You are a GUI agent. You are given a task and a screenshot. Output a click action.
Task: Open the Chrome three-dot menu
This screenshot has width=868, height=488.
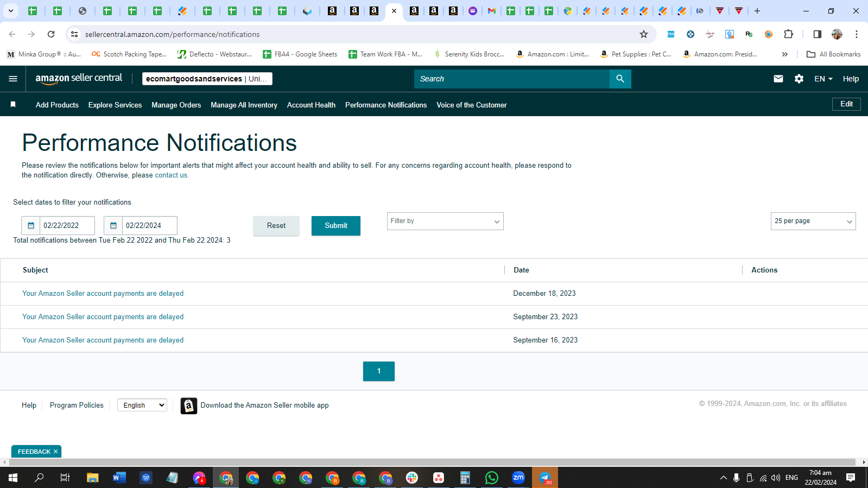857,34
